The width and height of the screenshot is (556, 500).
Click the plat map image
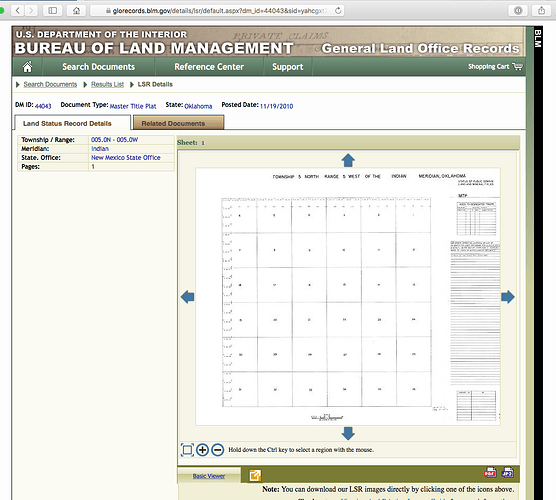tap(348, 296)
